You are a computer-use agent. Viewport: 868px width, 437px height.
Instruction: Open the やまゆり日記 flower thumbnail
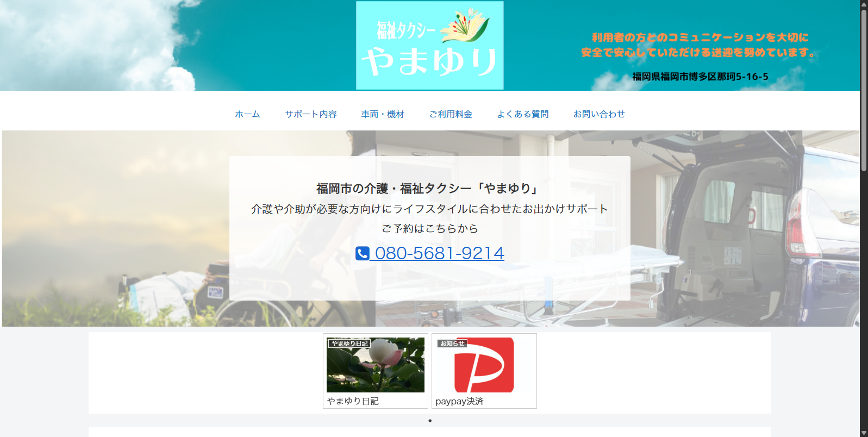pos(376,365)
